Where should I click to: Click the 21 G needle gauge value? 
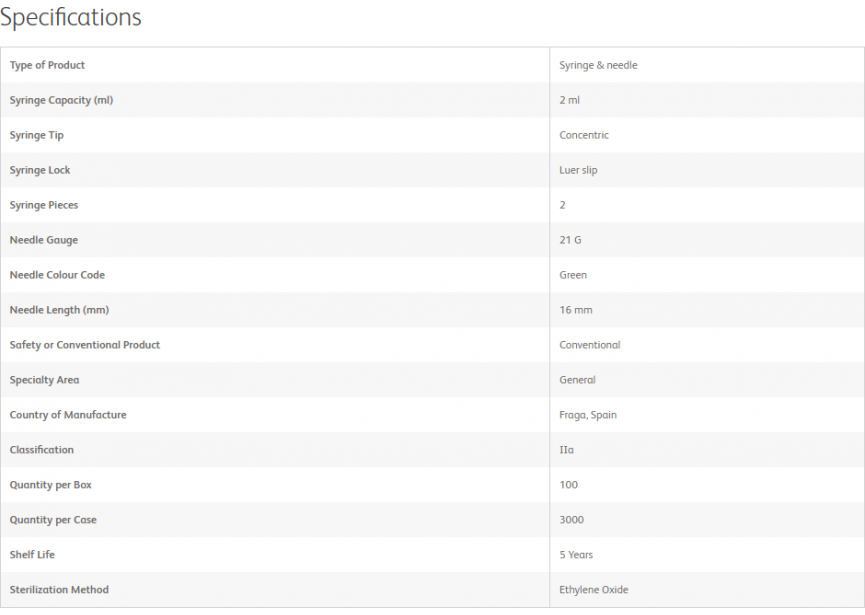[x=570, y=240]
